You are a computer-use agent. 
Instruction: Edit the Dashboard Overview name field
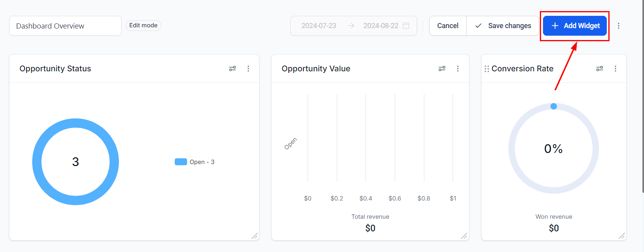pos(65,26)
